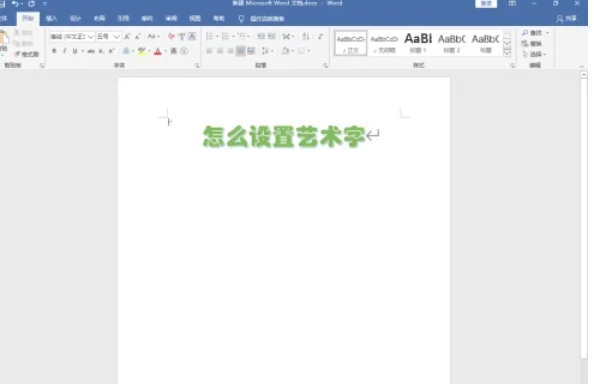Image resolution: width=594 pixels, height=384 pixels.
Task: Expand the Styles gallery More arrow
Action: [x=507, y=53]
